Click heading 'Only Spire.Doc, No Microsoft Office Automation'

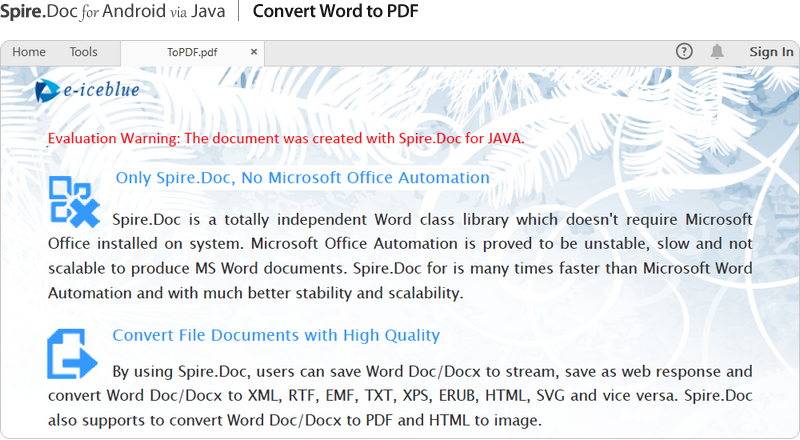302,178
